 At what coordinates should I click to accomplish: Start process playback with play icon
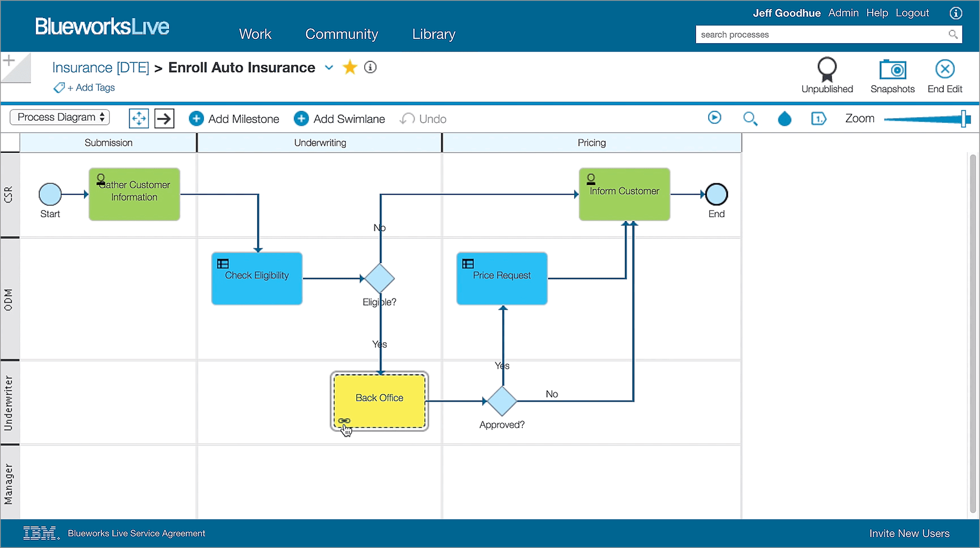[714, 118]
